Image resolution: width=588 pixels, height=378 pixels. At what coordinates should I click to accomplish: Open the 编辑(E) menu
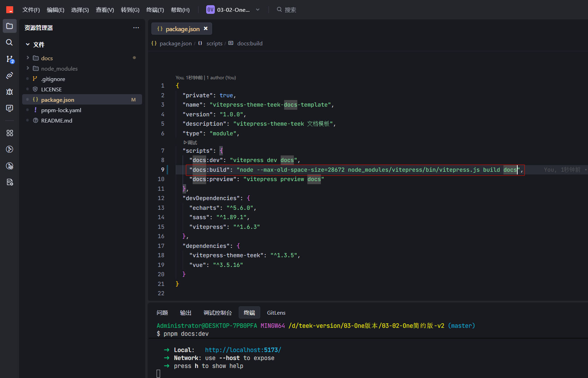55,10
